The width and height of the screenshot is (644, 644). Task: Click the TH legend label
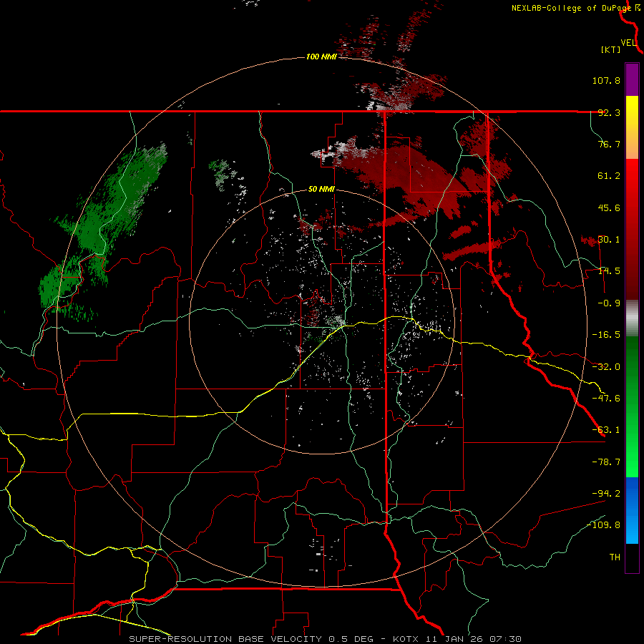pos(615,557)
